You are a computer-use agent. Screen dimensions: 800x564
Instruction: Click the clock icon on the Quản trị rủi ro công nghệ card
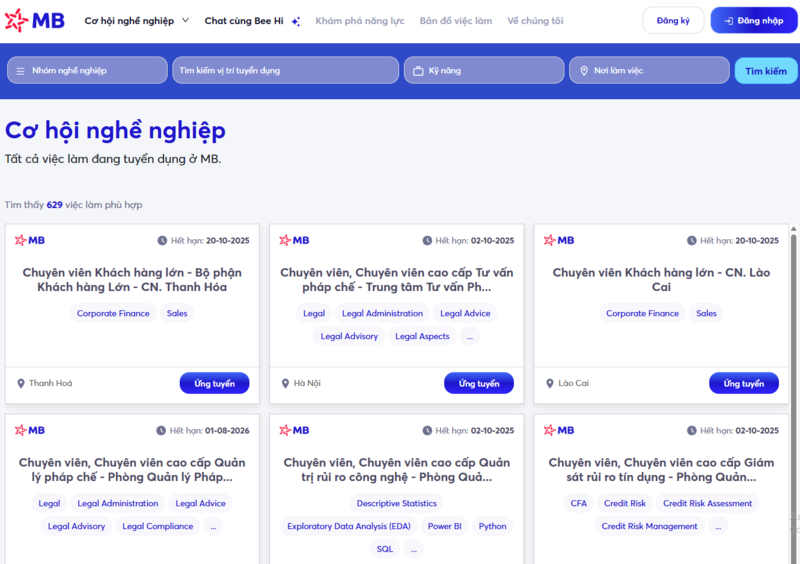[427, 431]
